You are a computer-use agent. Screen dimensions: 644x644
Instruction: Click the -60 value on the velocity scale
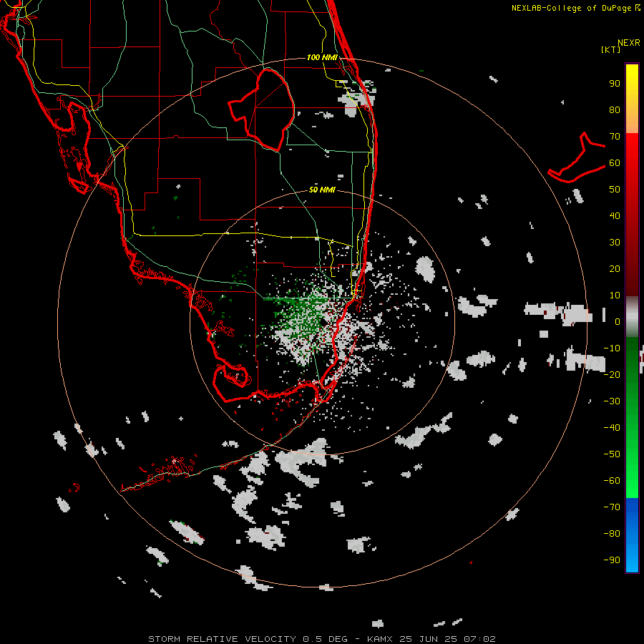[612, 481]
